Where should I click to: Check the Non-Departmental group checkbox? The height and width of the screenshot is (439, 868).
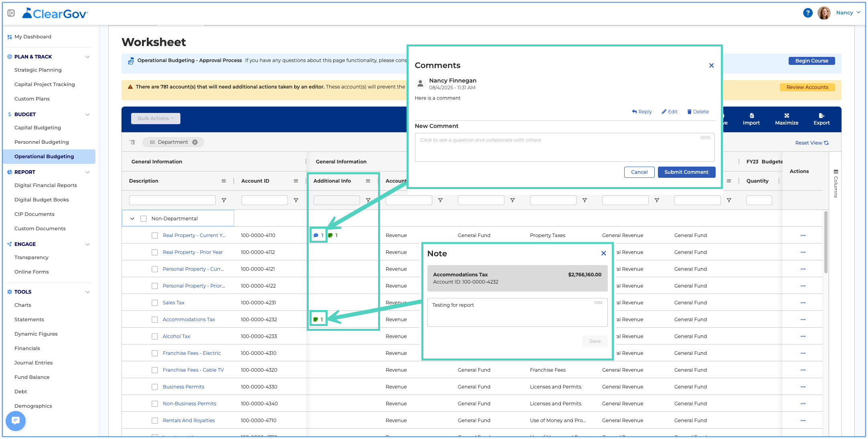click(144, 219)
